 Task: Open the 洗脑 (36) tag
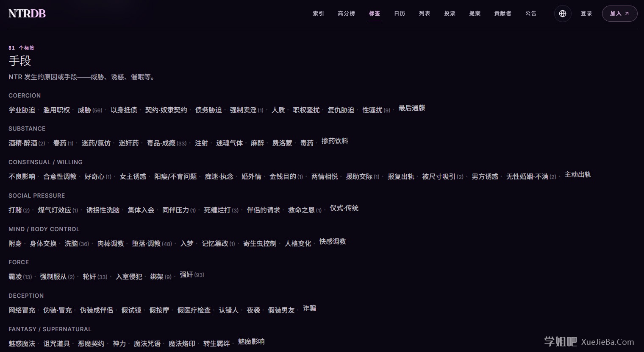(77, 243)
